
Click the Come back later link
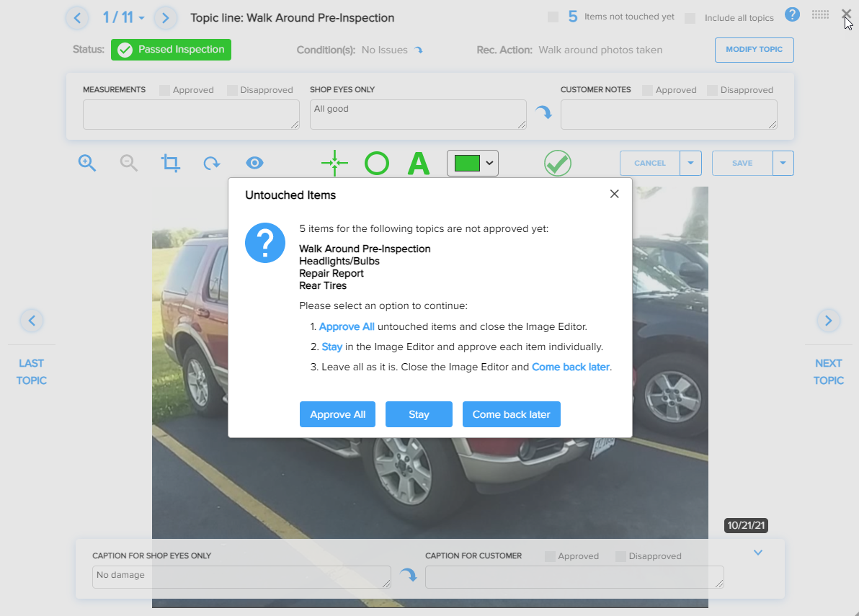click(570, 367)
